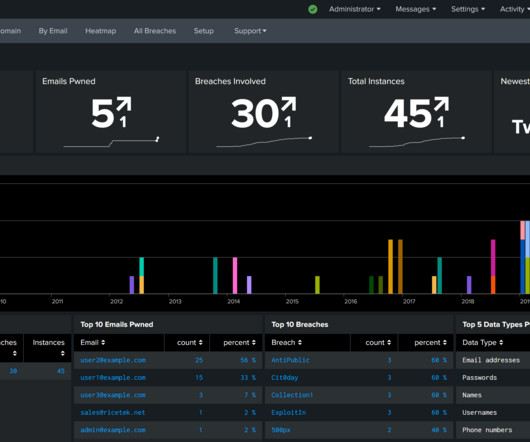Open sales@ricetek.net email link
The image size is (530, 442).
point(113,413)
